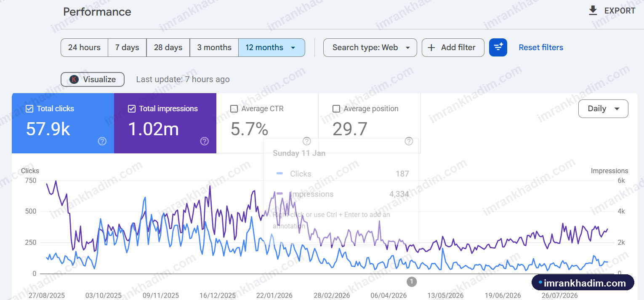Click the annotation marker numbered 1

click(x=412, y=281)
